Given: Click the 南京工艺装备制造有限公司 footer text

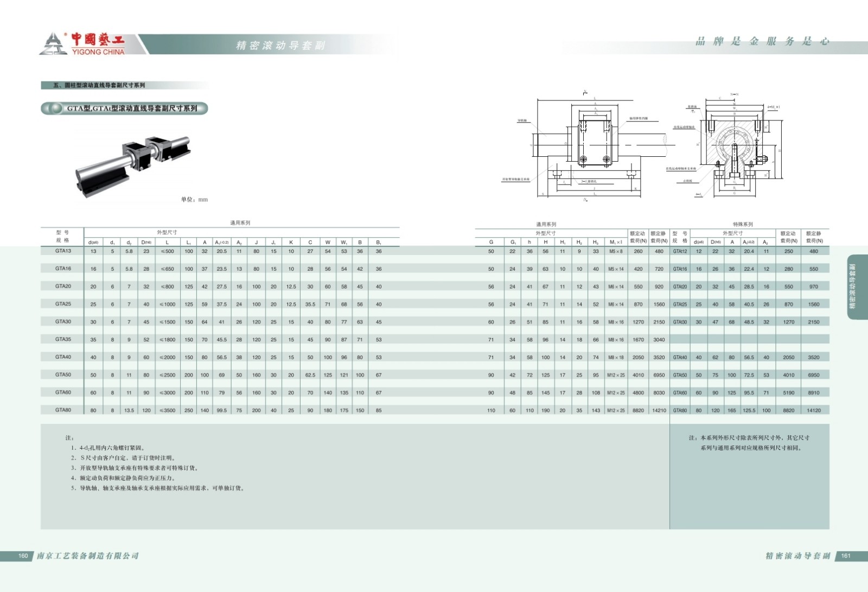Looking at the screenshot, I should pyautogui.click(x=88, y=556).
